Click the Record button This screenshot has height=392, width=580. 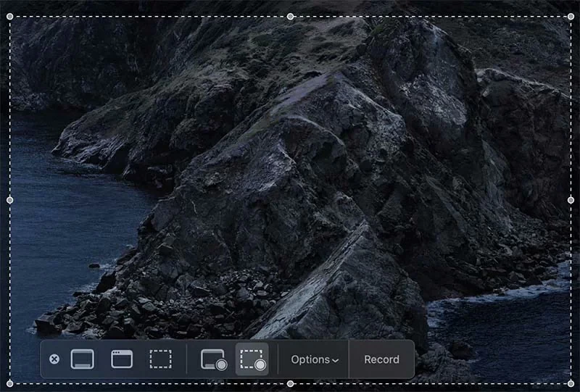[x=381, y=359]
